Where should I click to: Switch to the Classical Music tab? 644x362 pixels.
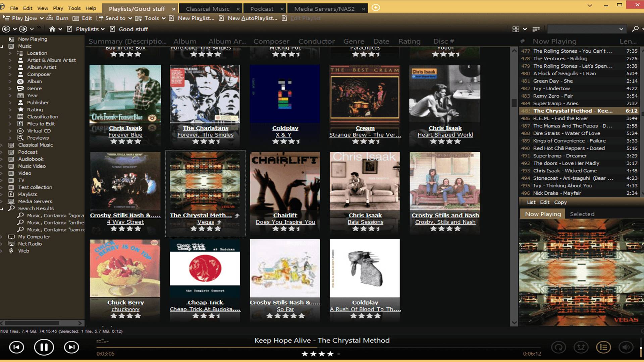coord(208,9)
